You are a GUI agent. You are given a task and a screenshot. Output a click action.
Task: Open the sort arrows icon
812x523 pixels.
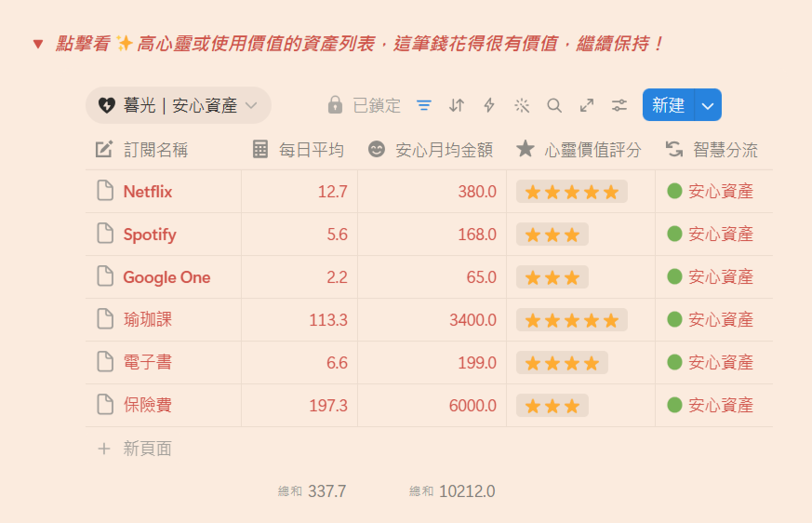click(457, 105)
